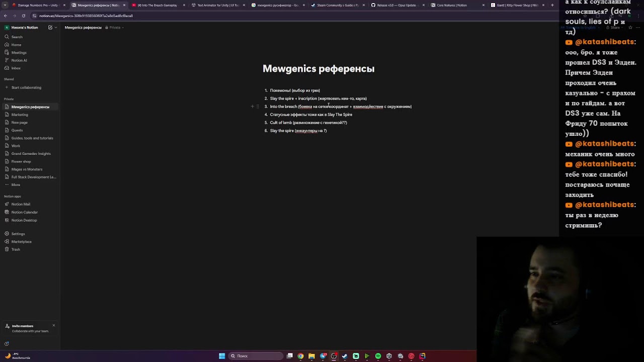Open Spotify from the taskbar
The width and height of the screenshot is (644, 362).
[x=378, y=356]
